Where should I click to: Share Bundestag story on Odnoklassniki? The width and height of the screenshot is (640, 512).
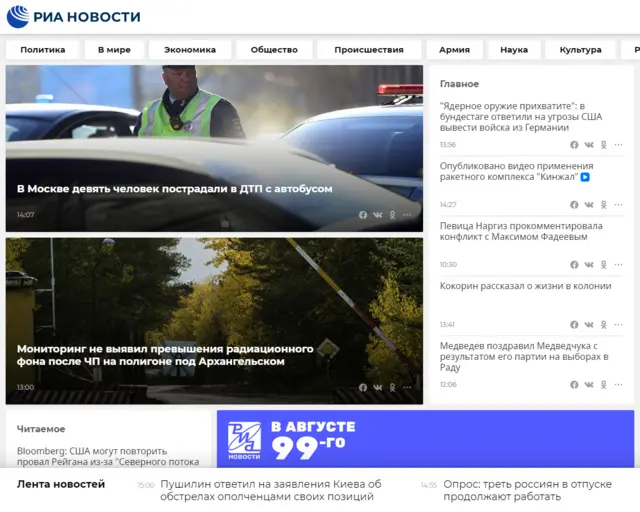click(604, 145)
